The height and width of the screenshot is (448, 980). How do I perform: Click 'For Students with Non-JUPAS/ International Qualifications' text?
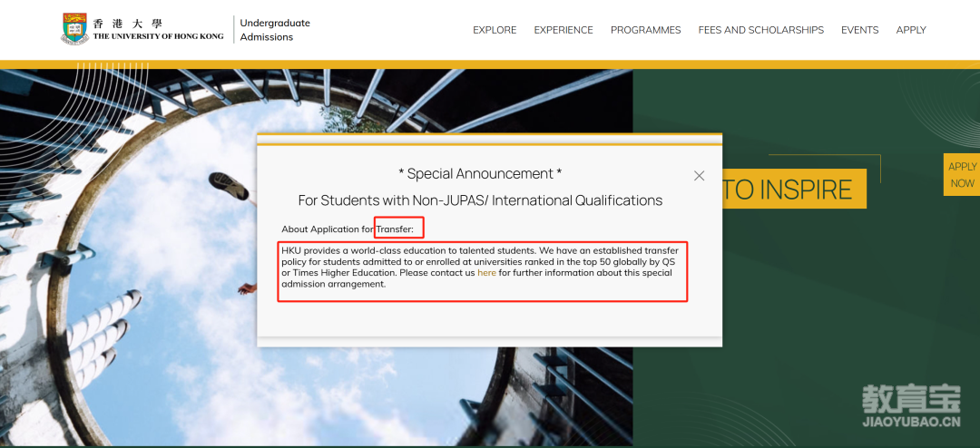480,200
